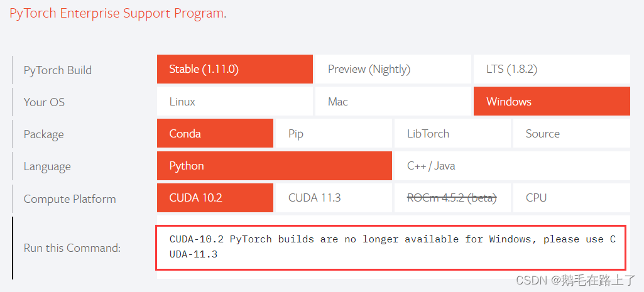
Task: Choose the Preview (Nightly) build
Action: [393, 69]
